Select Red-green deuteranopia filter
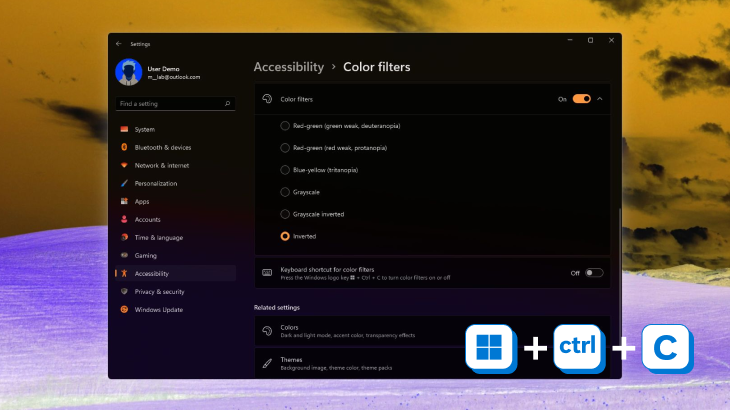This screenshot has height=410, width=730. coord(285,126)
